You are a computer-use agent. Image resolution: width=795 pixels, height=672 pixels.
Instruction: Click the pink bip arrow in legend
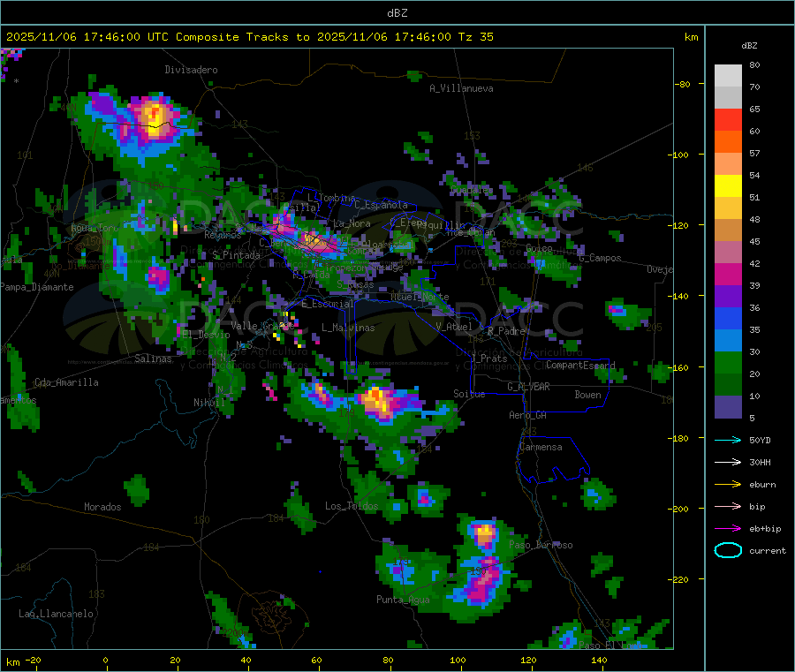click(728, 506)
